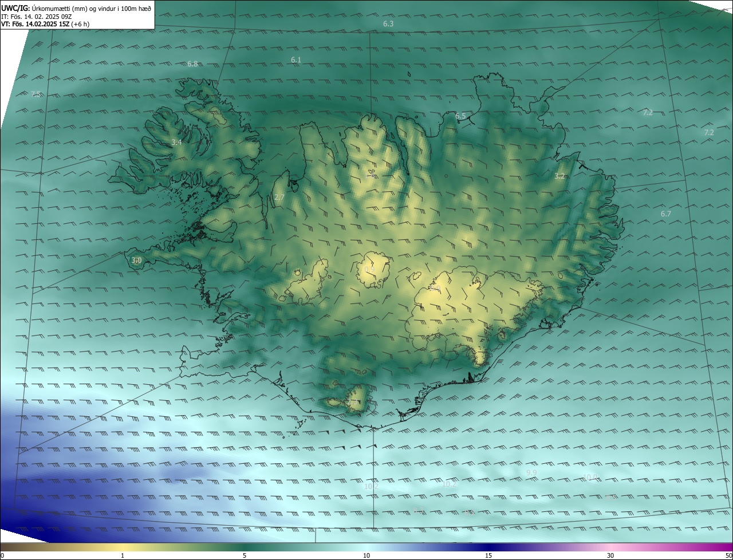Click the 3.4 value over the Westfjords

(176, 142)
